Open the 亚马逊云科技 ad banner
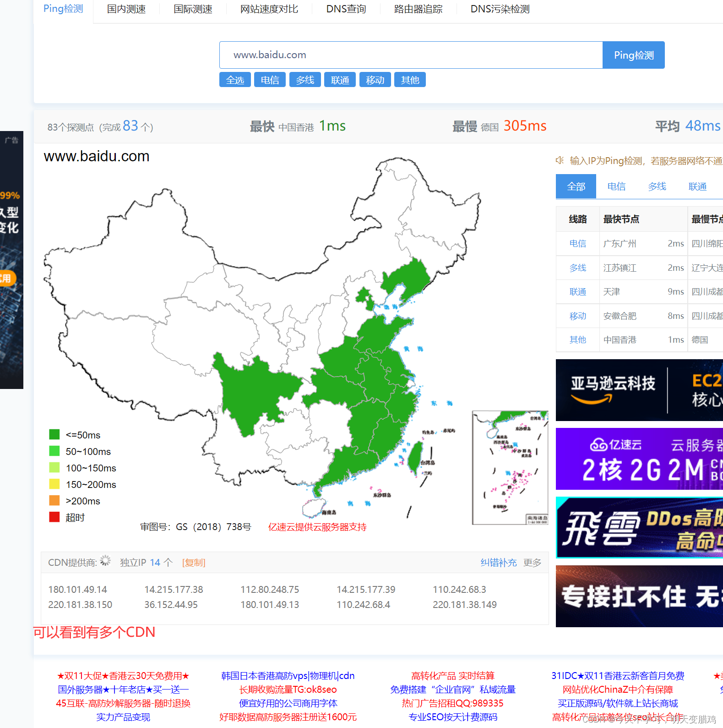This screenshot has height=728, width=723. pyautogui.click(x=639, y=390)
